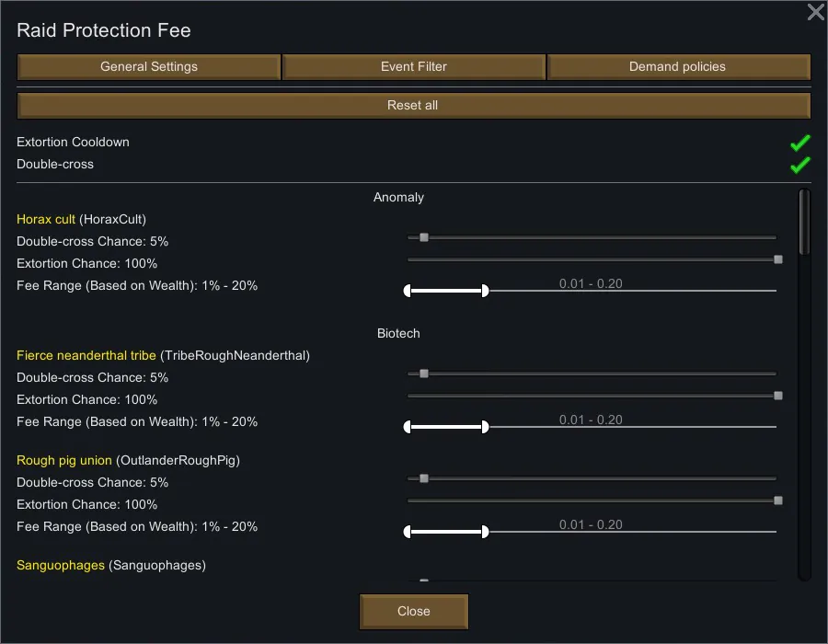Click the Horax cult fee range maximum handle
Viewport: 828px width, 644px height.
click(485, 291)
